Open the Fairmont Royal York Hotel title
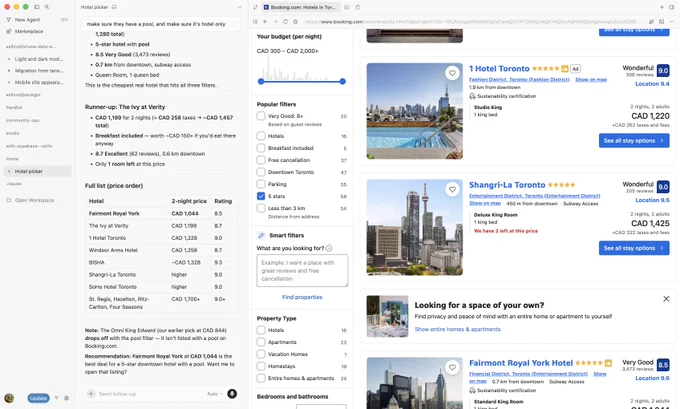The height and width of the screenshot is (409, 680). click(521, 363)
